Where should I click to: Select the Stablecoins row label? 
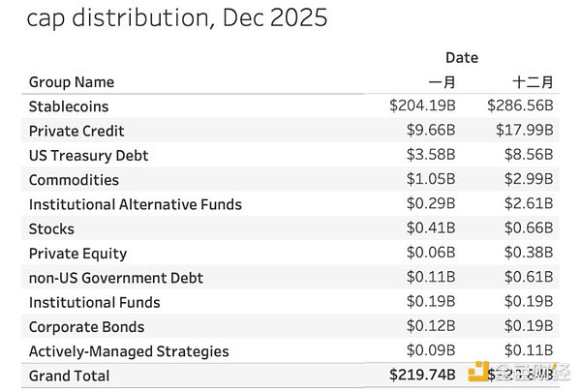click(69, 106)
